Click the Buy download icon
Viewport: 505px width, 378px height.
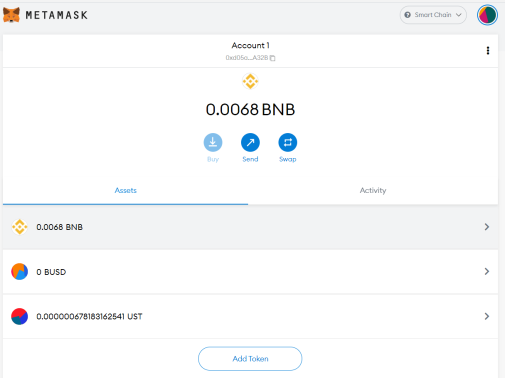[213, 142]
